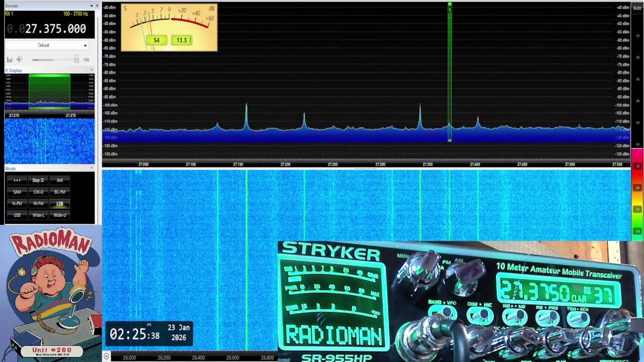
Task: Click the S4 signal meter reading
Action: click(156, 40)
